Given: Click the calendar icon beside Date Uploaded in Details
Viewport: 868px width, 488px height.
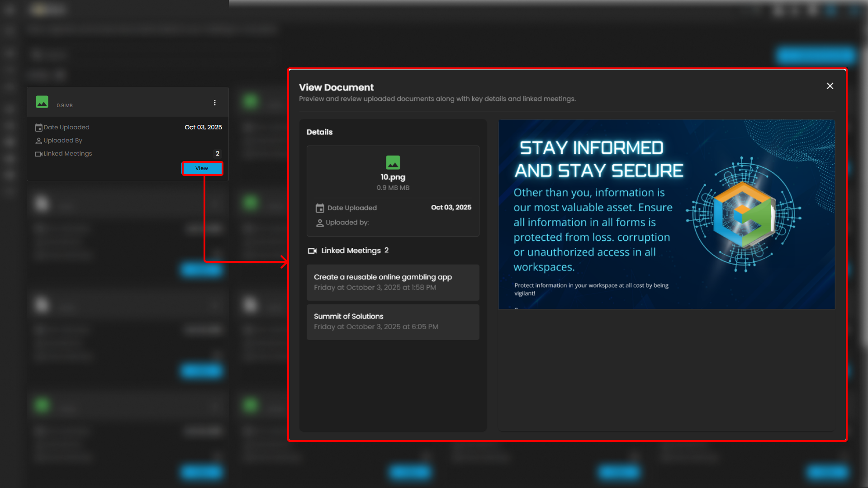Looking at the screenshot, I should [x=320, y=208].
